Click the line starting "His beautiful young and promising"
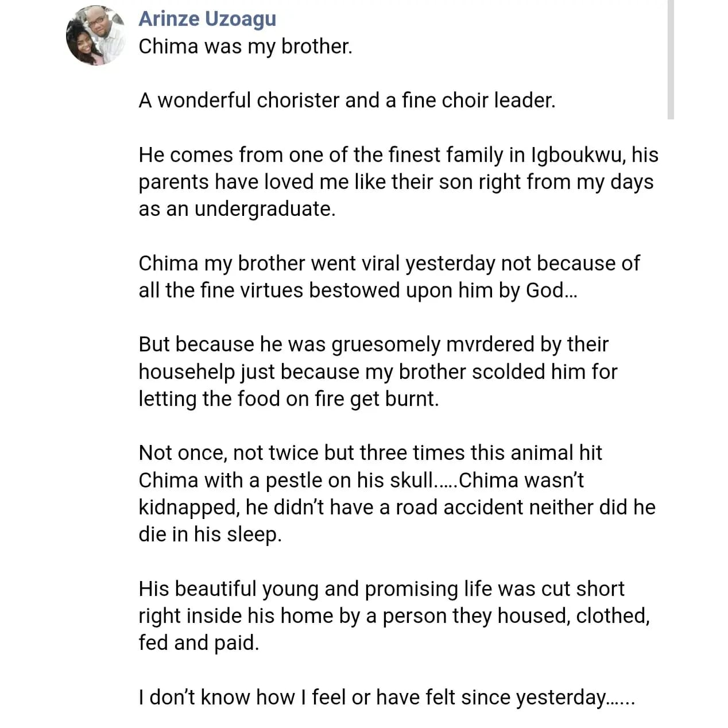The width and height of the screenshot is (728, 728). [381, 589]
